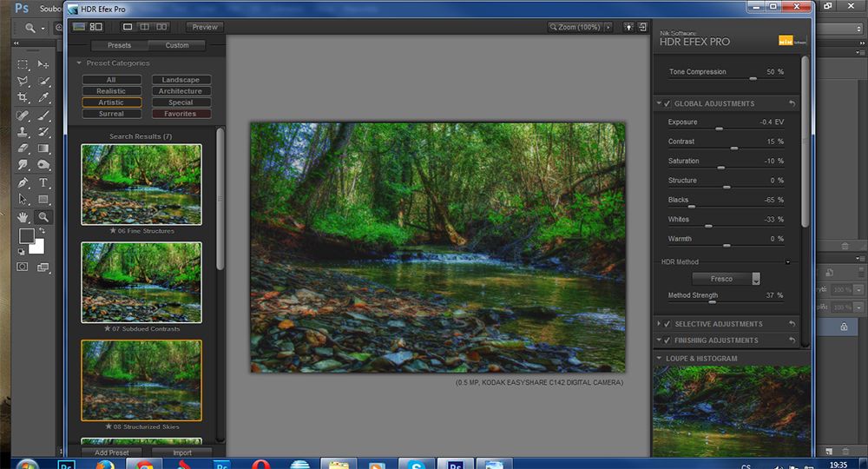Select the 07 Subdued Contrasts preset thumbnail
The height and width of the screenshot is (469, 868).
coord(141,282)
